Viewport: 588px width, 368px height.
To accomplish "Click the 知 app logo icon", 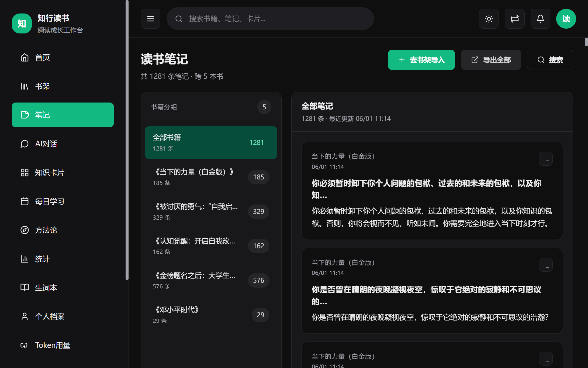I will tap(22, 23).
